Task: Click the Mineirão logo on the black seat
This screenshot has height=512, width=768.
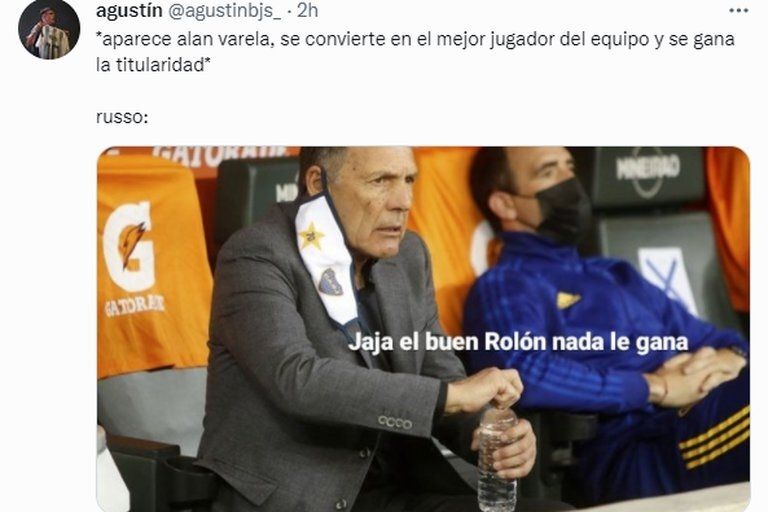Action: tap(648, 170)
